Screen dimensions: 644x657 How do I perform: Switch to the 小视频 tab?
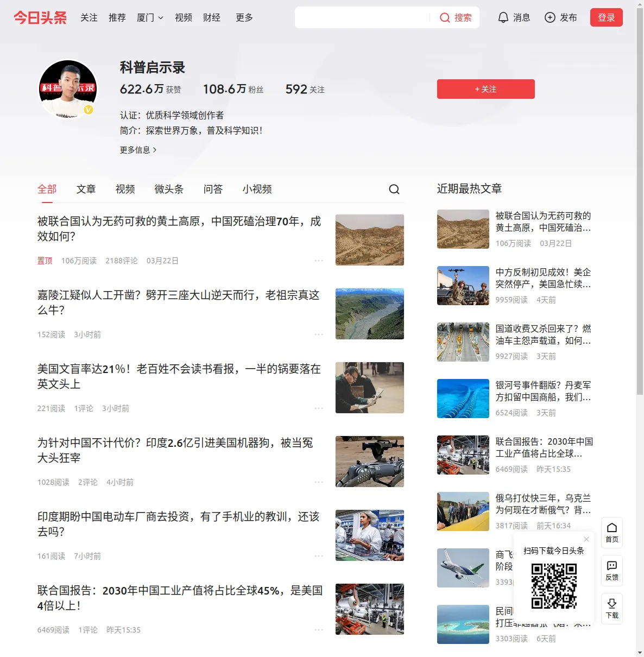pos(257,189)
